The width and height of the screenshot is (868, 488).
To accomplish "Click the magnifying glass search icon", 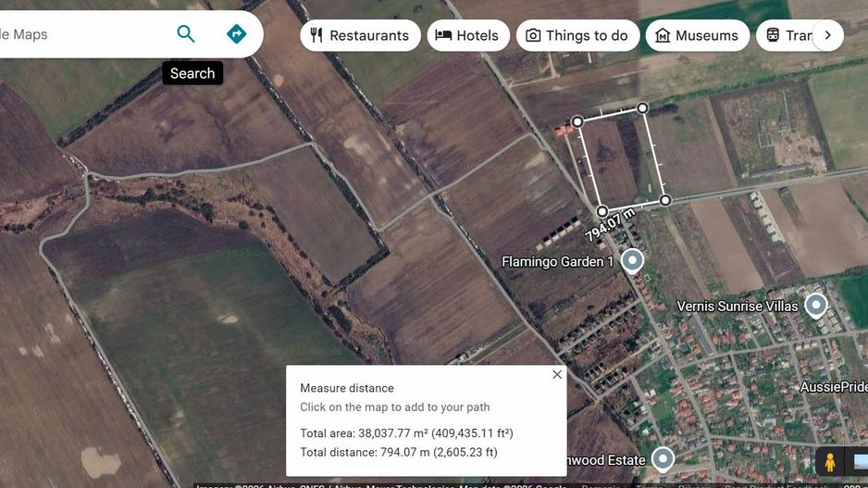I will click(186, 34).
